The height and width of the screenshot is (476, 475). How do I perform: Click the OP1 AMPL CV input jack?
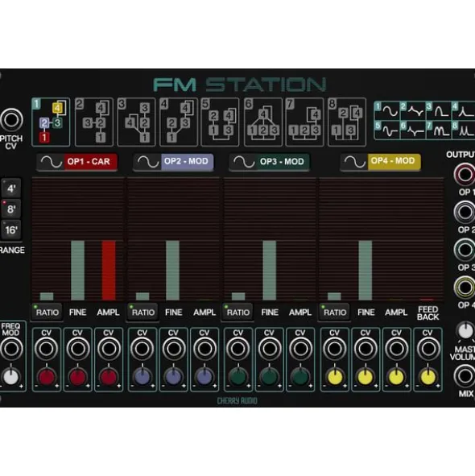109,349
